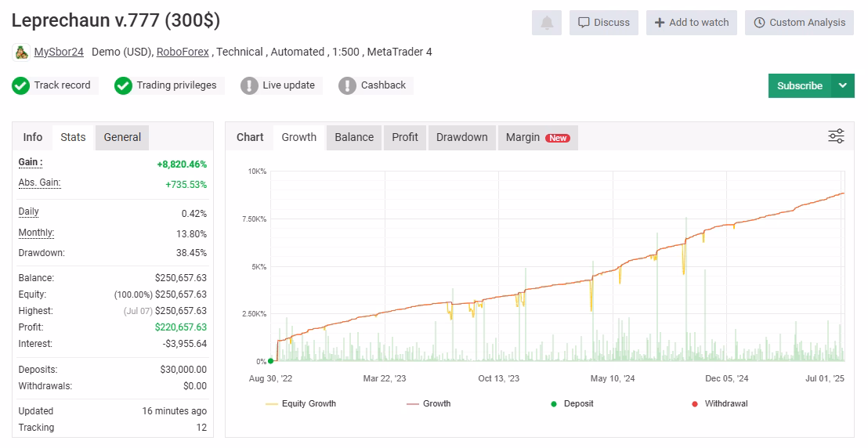Image resolution: width=868 pixels, height=448 pixels.
Task: Toggle Deposit legend marker visibility
Action: click(x=573, y=403)
